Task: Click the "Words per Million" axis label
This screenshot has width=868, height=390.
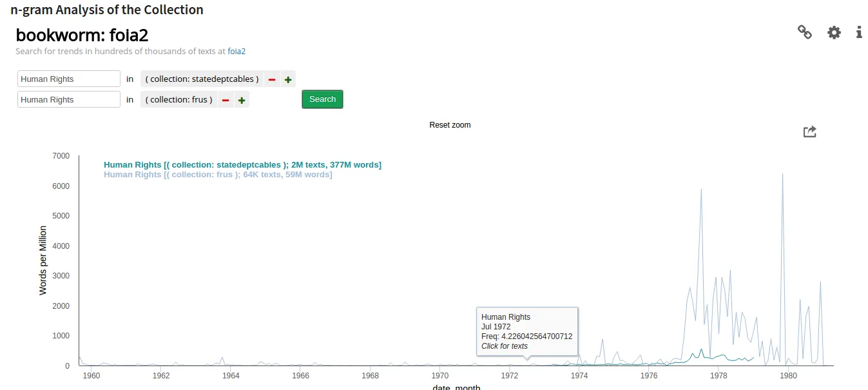Action: click(43, 260)
